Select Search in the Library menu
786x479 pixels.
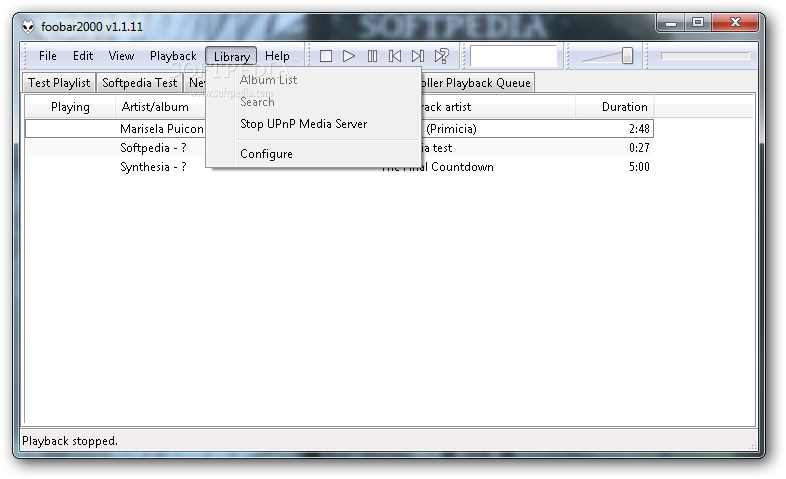point(257,102)
